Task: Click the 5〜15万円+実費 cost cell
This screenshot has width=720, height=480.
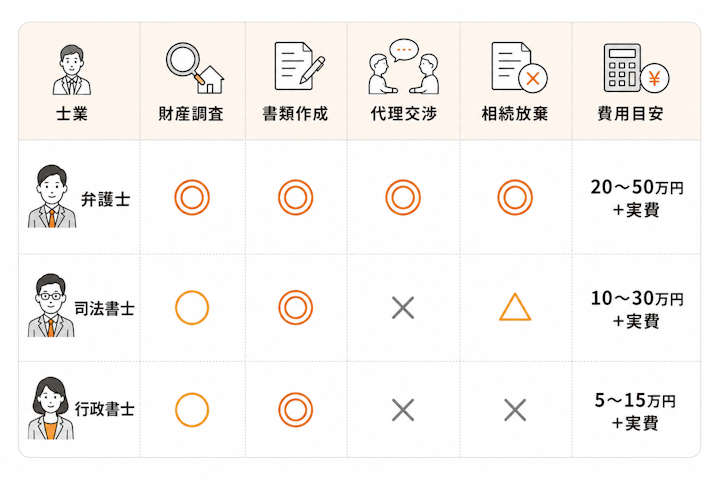Action: point(635,411)
